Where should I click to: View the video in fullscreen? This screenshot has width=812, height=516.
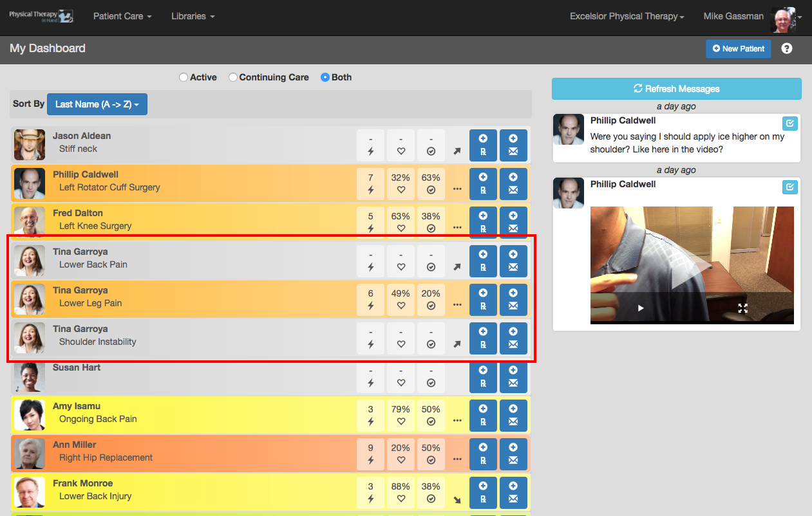(x=742, y=308)
